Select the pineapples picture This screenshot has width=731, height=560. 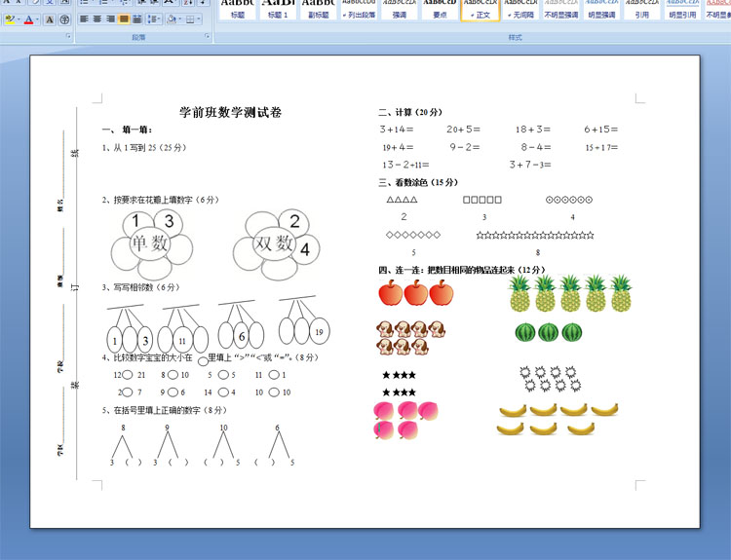570,293
